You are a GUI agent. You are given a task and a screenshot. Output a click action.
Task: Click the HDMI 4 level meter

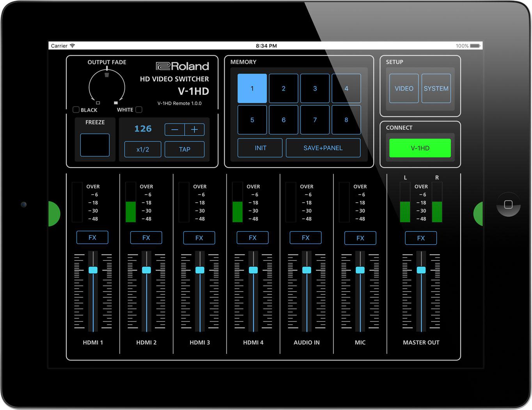click(237, 202)
